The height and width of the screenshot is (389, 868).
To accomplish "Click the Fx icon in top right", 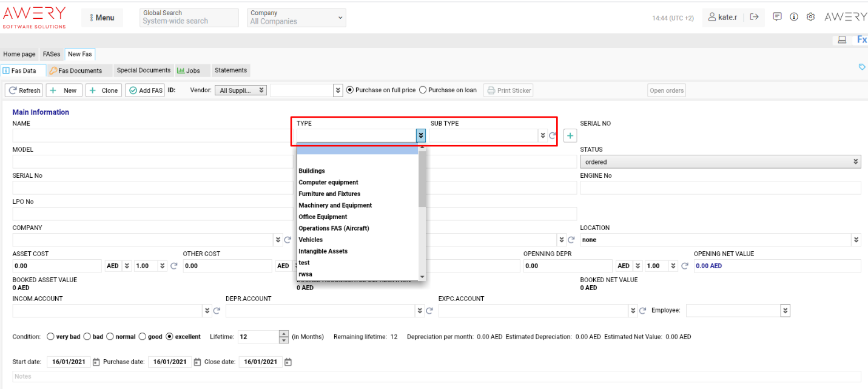I will coord(861,40).
